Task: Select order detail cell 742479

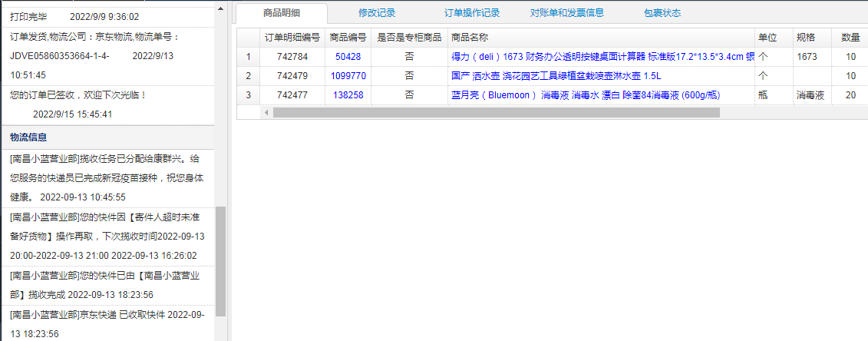Action: tap(292, 76)
